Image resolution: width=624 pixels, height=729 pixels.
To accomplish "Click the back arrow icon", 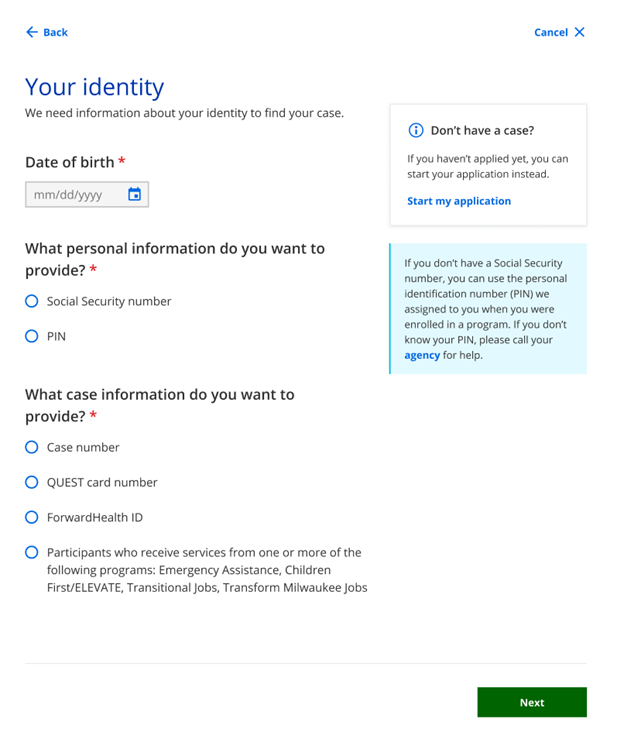I will (31, 32).
